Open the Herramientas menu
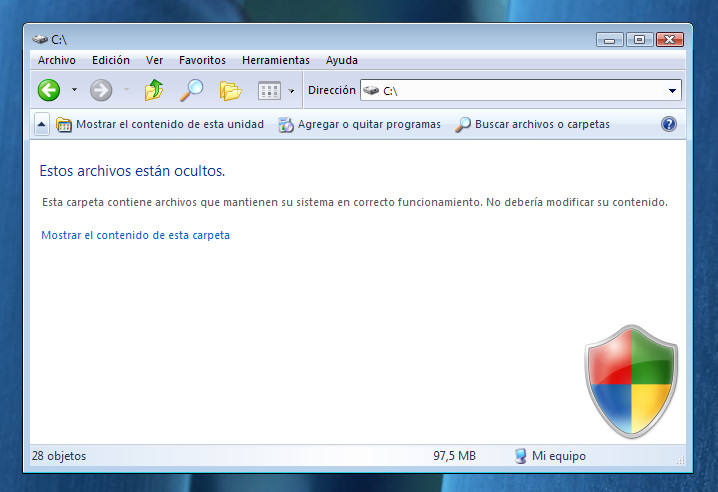 [x=276, y=60]
